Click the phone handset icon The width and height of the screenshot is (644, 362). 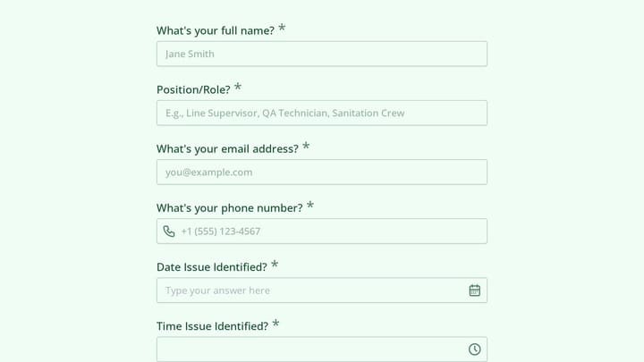tap(169, 232)
